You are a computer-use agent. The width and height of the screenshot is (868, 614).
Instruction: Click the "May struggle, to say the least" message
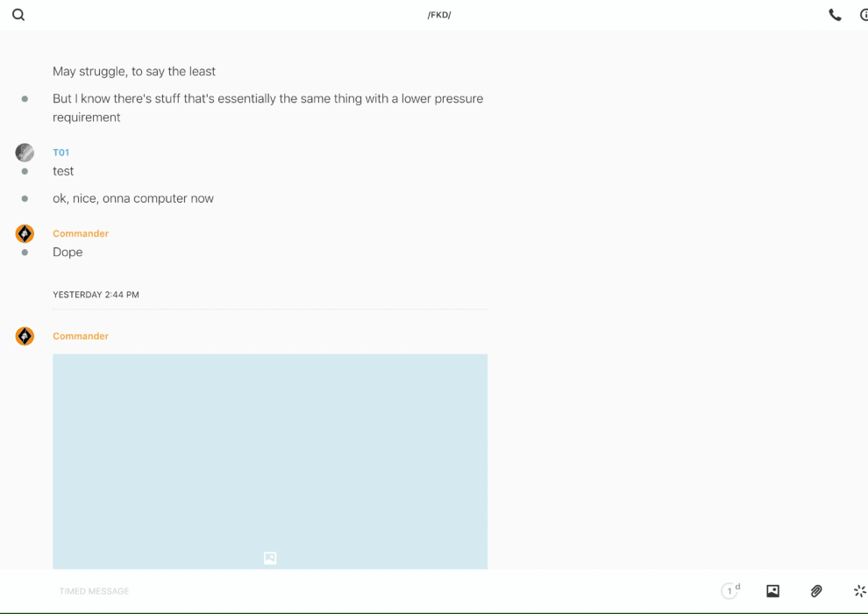pyautogui.click(x=134, y=71)
